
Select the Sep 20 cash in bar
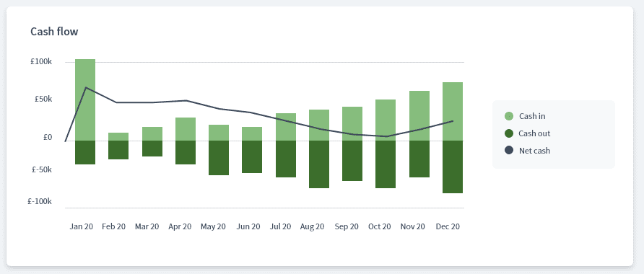pyautogui.click(x=352, y=124)
